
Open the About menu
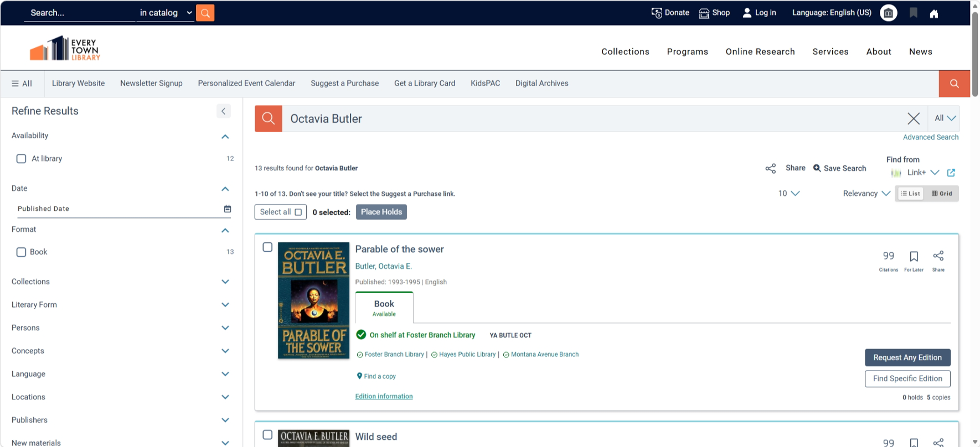coord(879,51)
